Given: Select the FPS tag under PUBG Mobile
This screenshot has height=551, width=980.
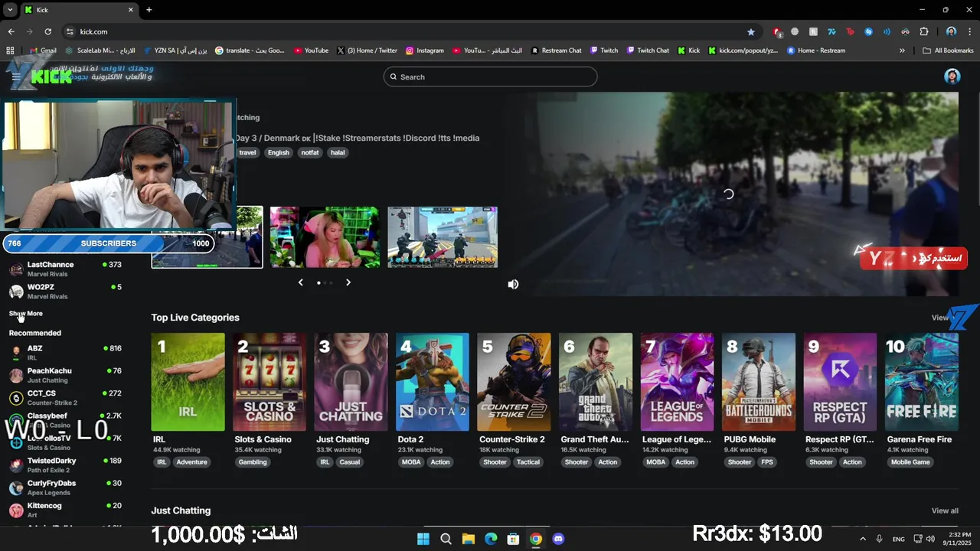Looking at the screenshot, I should tap(767, 462).
